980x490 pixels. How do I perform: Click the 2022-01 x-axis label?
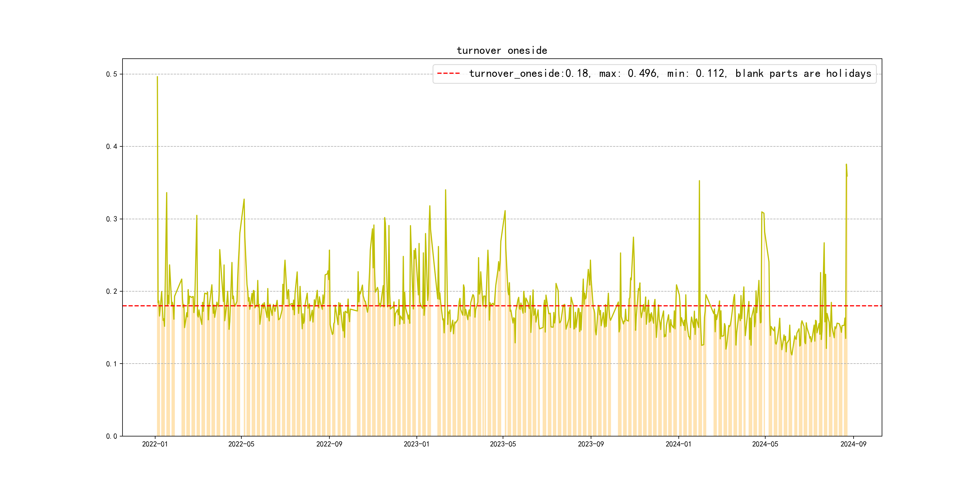(155, 444)
